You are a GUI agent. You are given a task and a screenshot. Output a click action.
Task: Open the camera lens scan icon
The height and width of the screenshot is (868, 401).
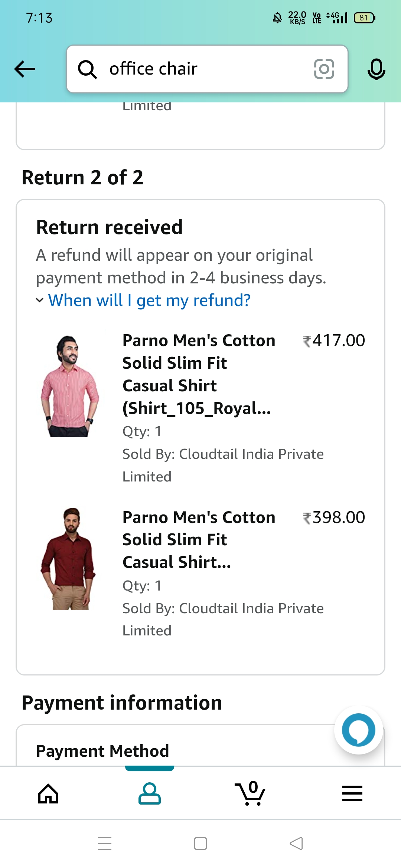324,69
